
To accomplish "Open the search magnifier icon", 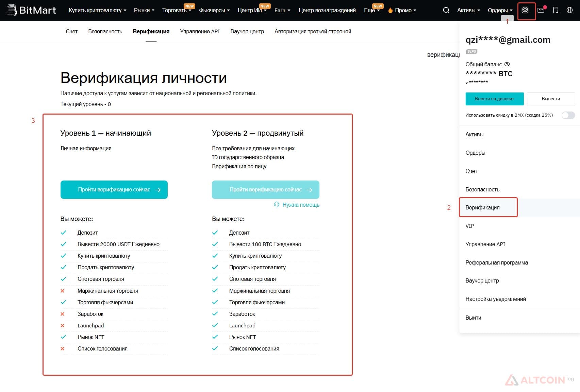I will [446, 10].
